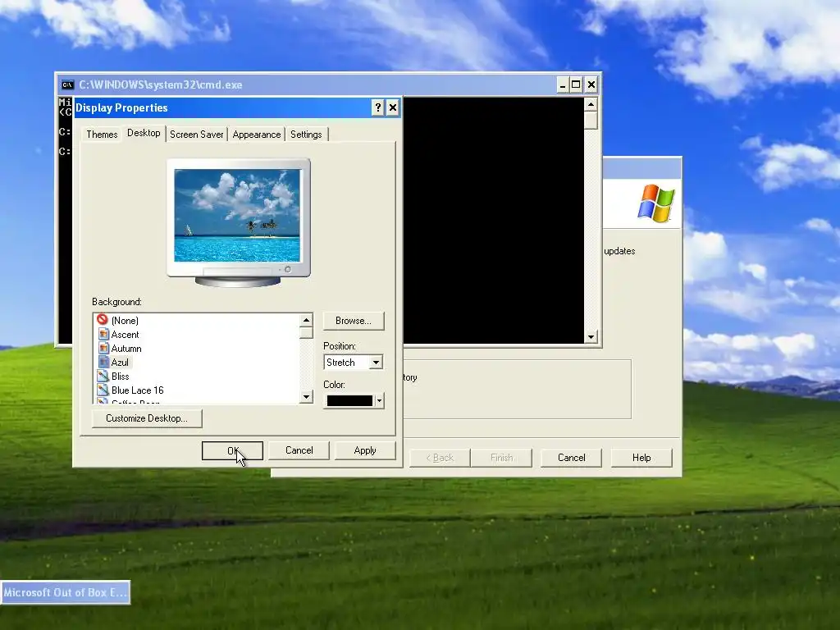Click the Apply button
840x630 pixels.
(365, 450)
